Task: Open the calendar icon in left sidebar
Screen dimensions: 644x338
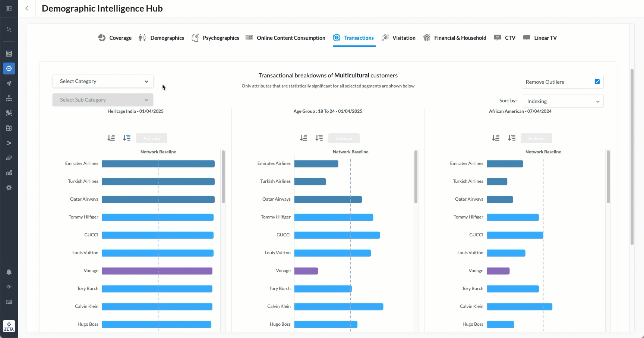Action: [9, 128]
